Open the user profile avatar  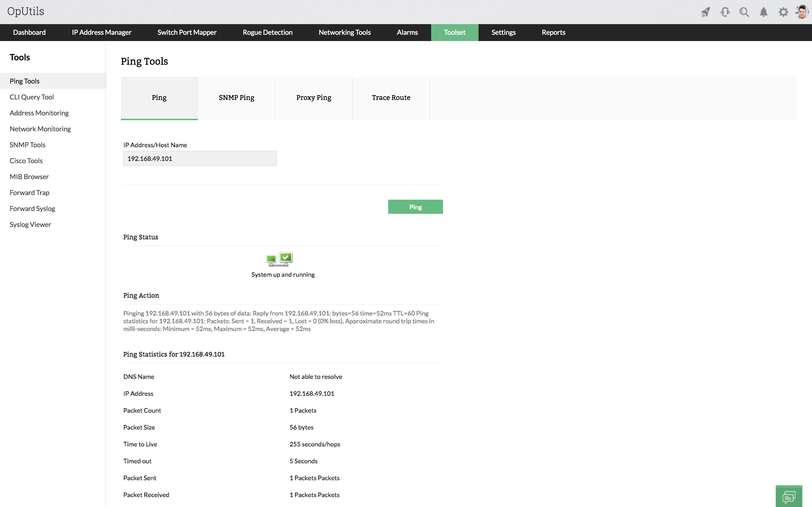802,12
